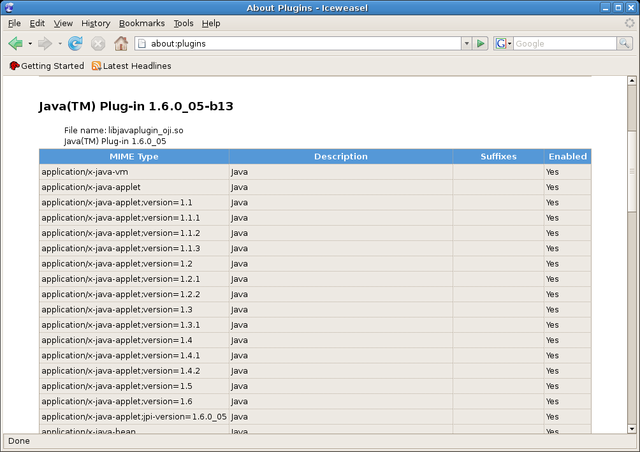This screenshot has height=452, width=640.
Task: Click the scrollbar down arrow
Action: (632, 429)
